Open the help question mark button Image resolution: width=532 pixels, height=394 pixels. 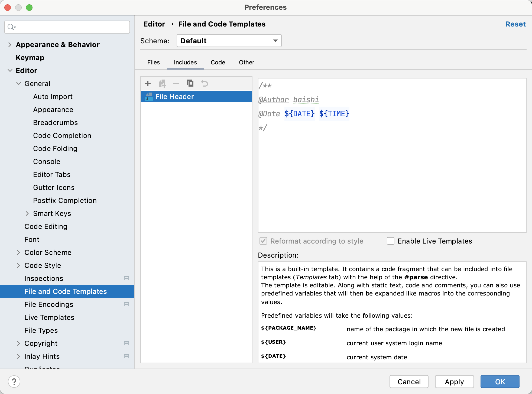[14, 382]
